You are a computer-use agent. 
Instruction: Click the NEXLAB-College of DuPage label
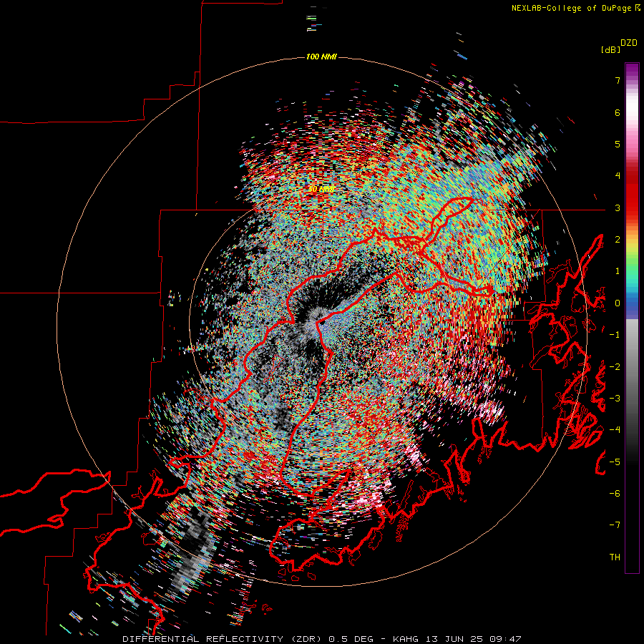tap(572, 8)
